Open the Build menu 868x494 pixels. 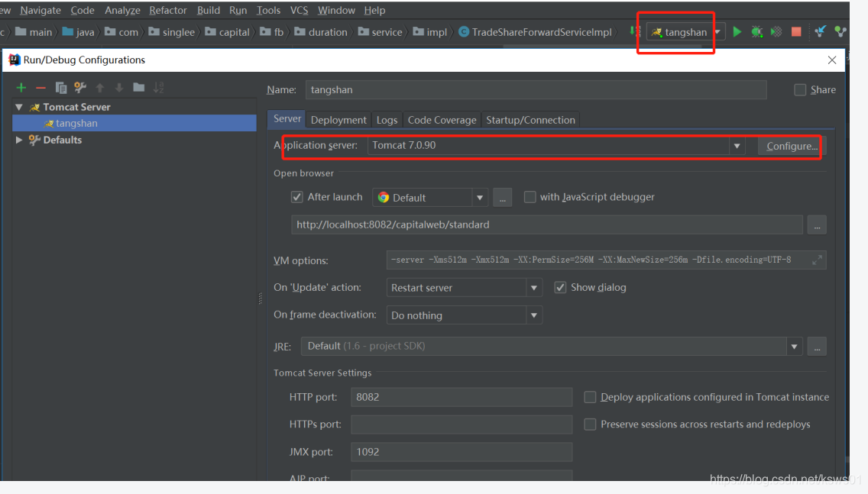pyautogui.click(x=208, y=10)
